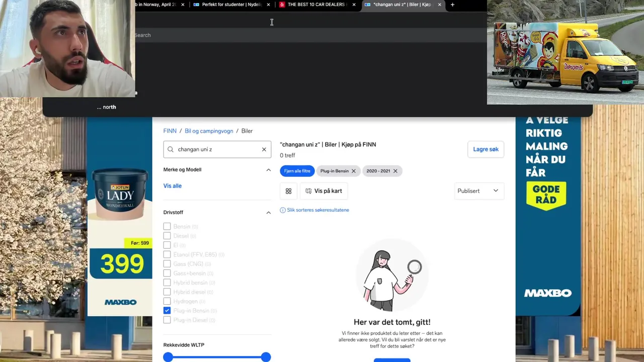Clear the "changan uni z" search field
The image size is (644, 362).
pyautogui.click(x=264, y=149)
